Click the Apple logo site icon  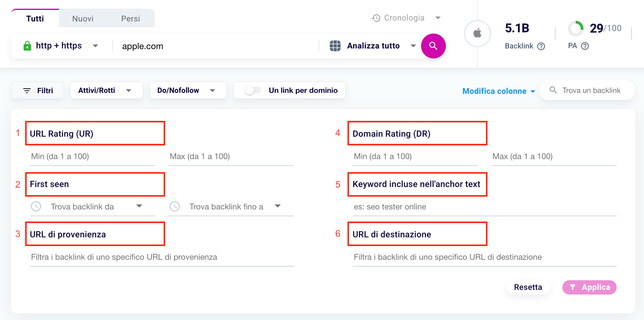[478, 33]
